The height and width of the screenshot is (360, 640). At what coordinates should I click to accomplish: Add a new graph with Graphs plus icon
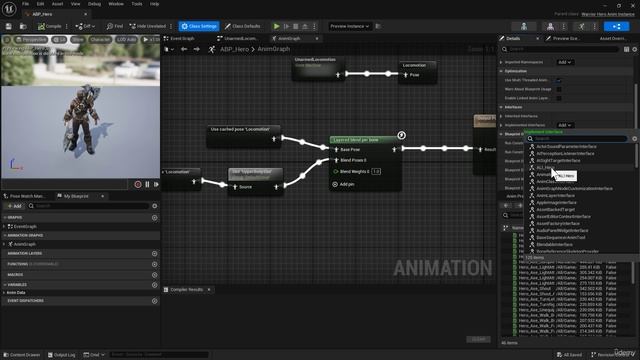click(155, 218)
